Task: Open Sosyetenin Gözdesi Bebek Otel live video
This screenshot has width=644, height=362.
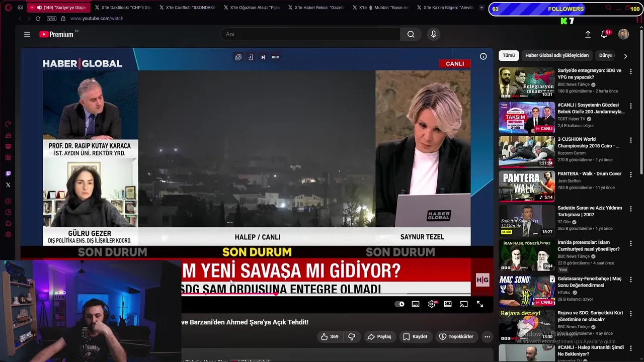Action: click(527, 118)
